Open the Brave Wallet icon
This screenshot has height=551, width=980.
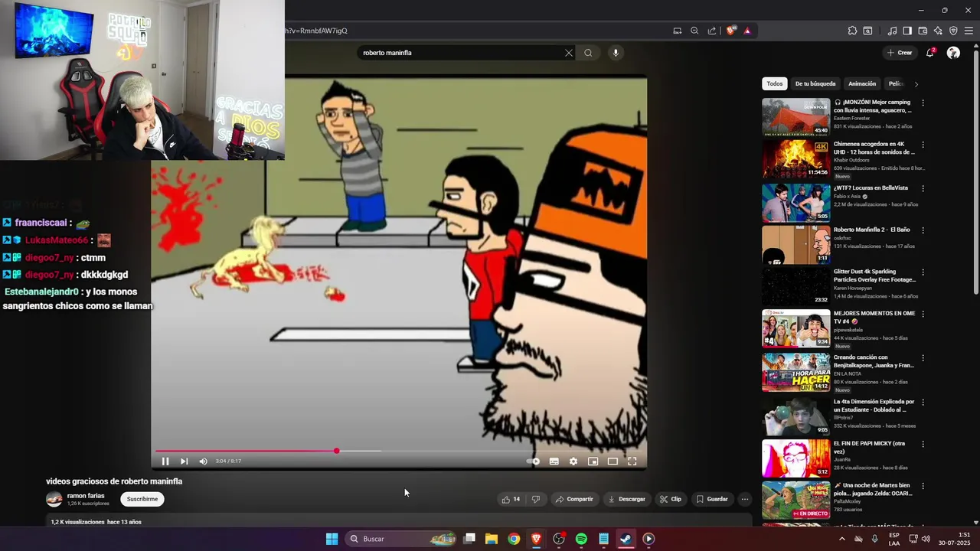(923, 31)
